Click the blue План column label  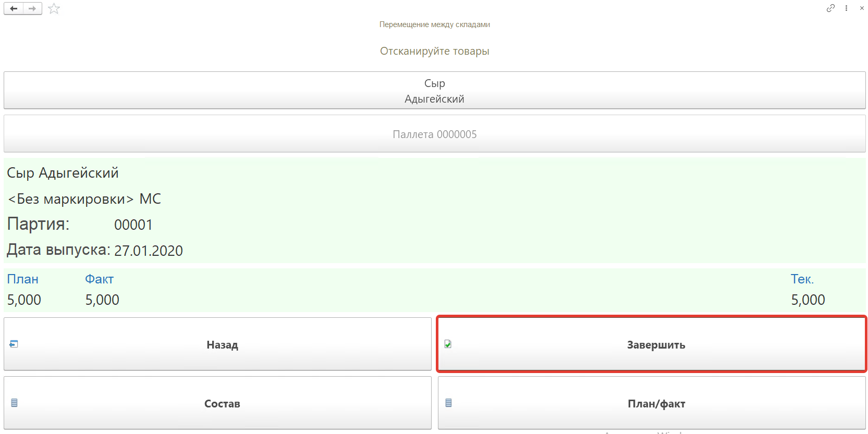point(23,279)
